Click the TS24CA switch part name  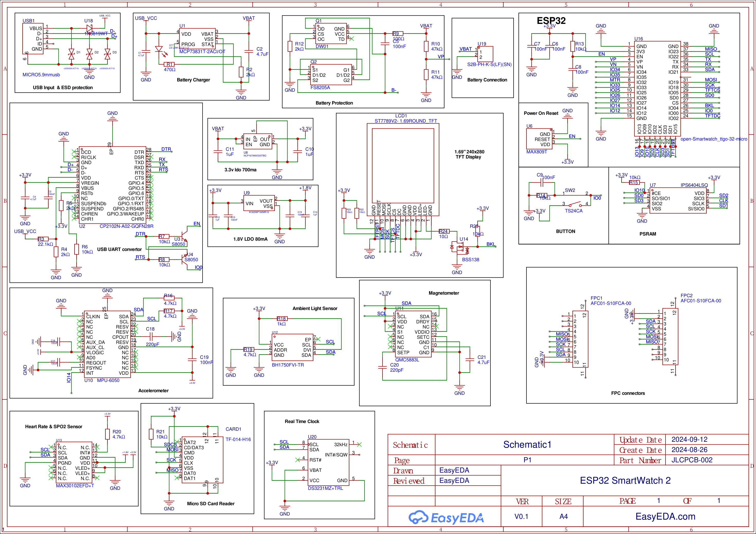(x=573, y=211)
